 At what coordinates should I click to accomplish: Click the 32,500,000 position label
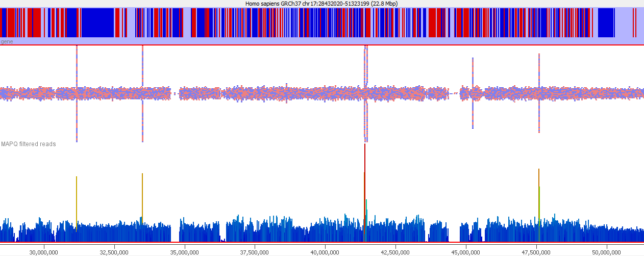pyautogui.click(x=114, y=252)
